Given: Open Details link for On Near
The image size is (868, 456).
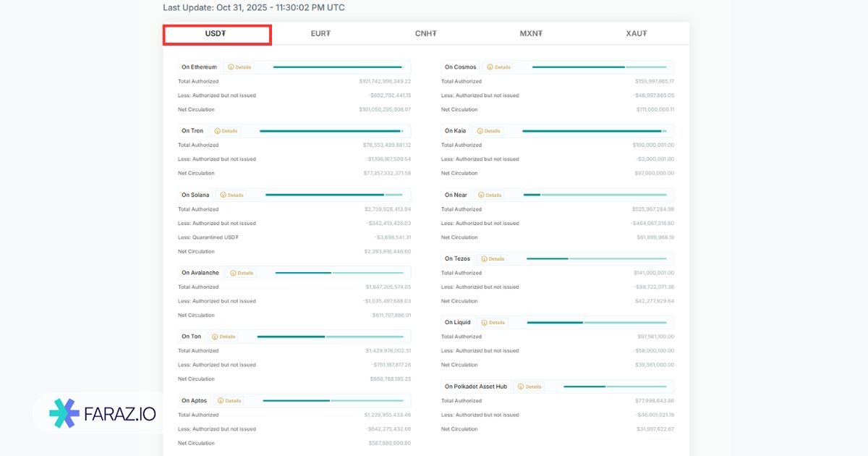Looking at the screenshot, I should 489,195.
